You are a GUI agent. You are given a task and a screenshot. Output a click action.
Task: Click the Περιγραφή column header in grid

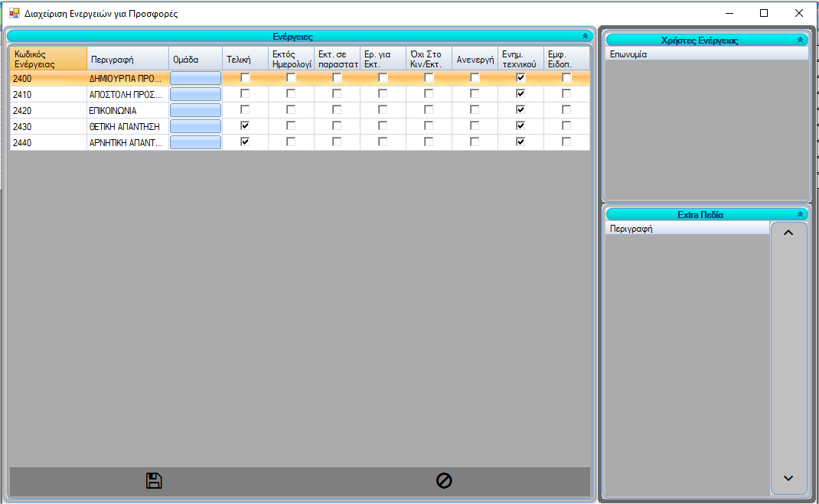click(x=127, y=59)
